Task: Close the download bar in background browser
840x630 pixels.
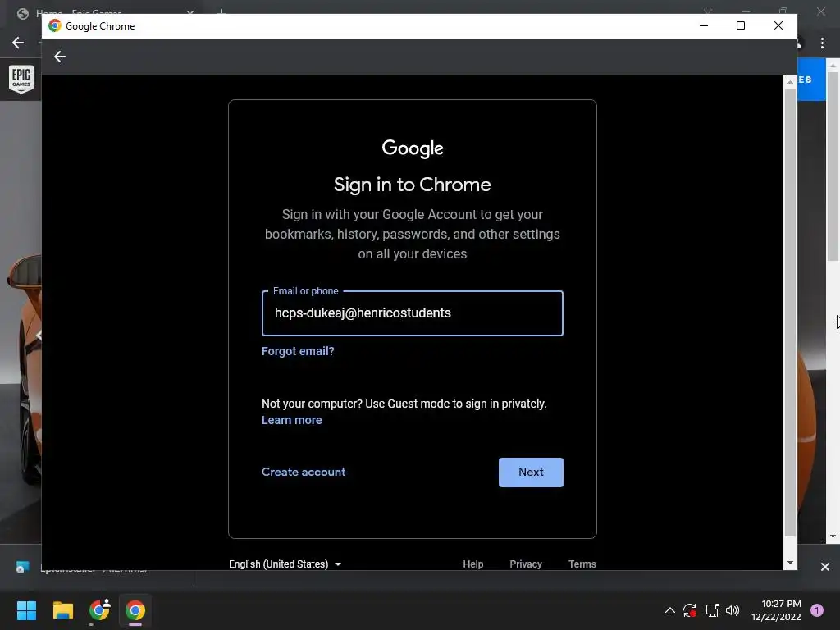Action: pos(825,567)
